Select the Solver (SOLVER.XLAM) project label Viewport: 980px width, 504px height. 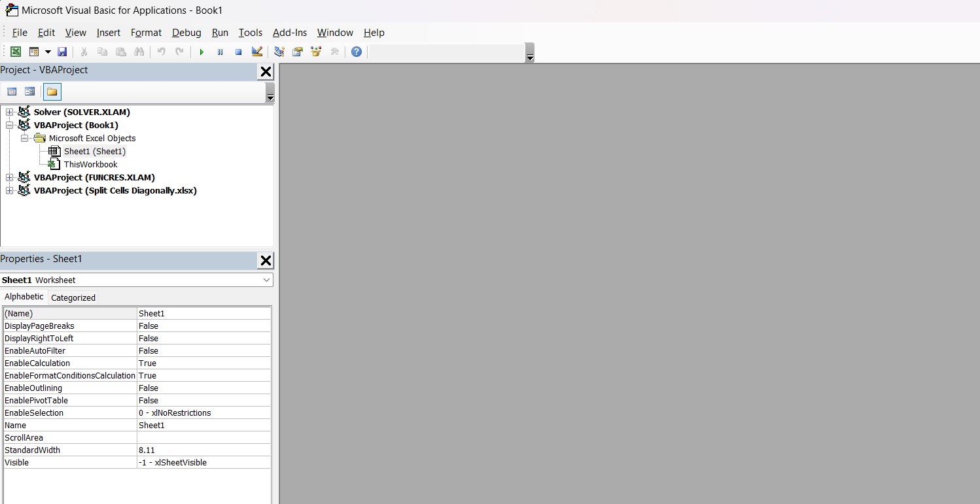point(82,112)
